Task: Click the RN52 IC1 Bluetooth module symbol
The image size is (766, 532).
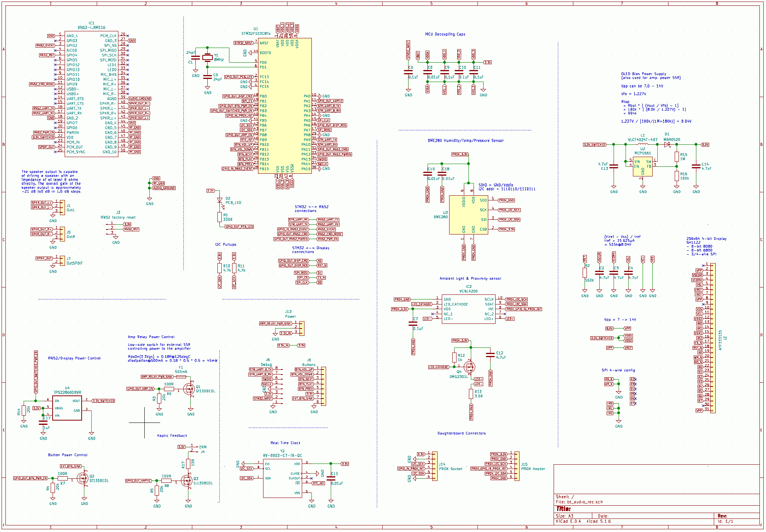Action: click(91, 94)
